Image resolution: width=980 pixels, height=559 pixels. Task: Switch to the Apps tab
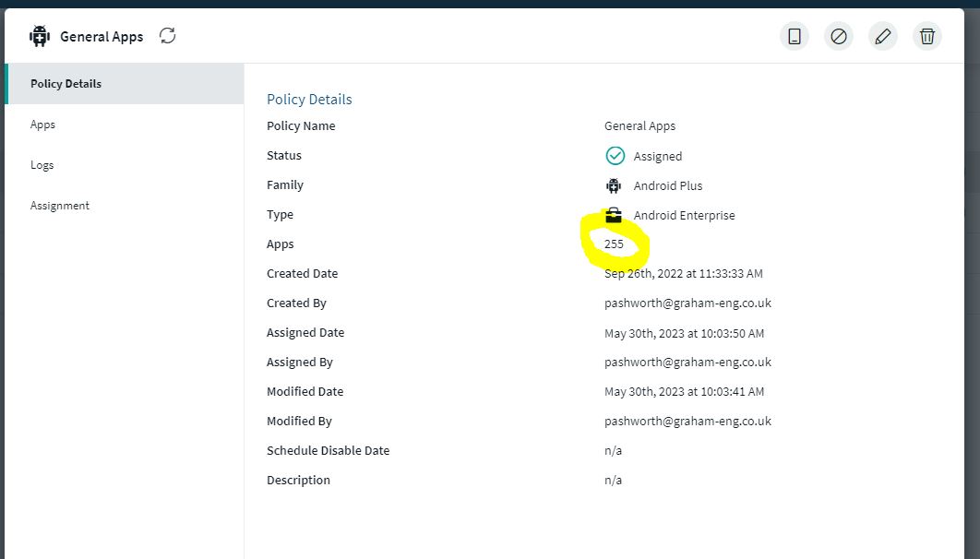tap(43, 125)
